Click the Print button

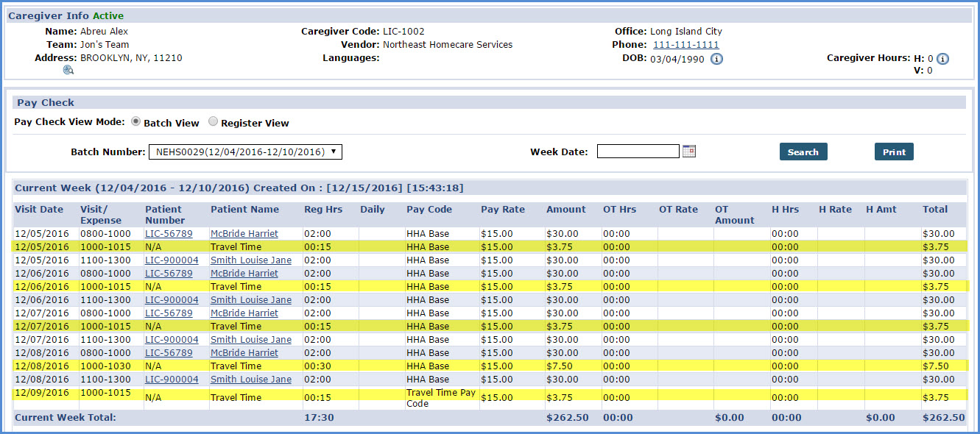(894, 152)
